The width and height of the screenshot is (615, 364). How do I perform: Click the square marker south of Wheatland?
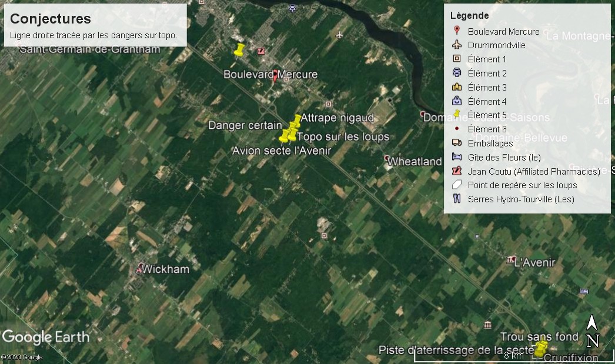(x=324, y=235)
